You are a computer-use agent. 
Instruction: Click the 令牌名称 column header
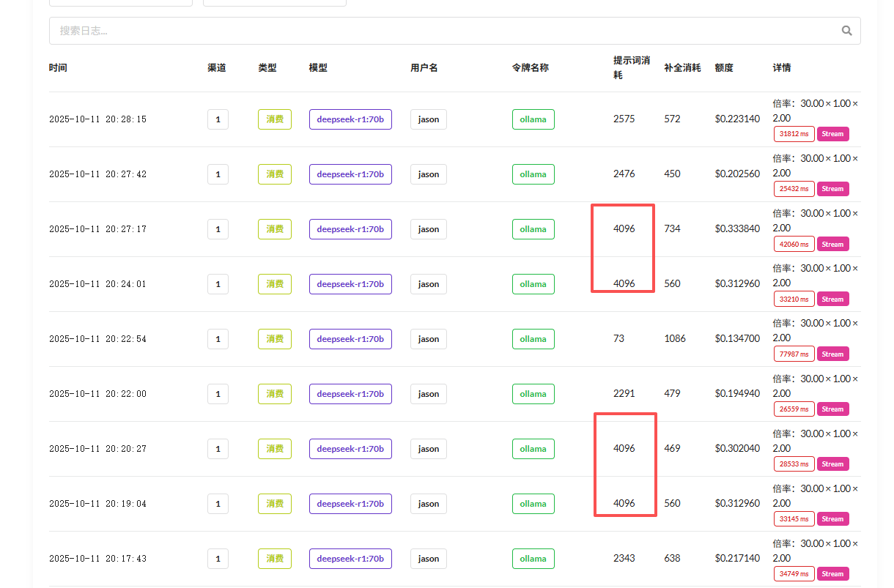click(530, 68)
